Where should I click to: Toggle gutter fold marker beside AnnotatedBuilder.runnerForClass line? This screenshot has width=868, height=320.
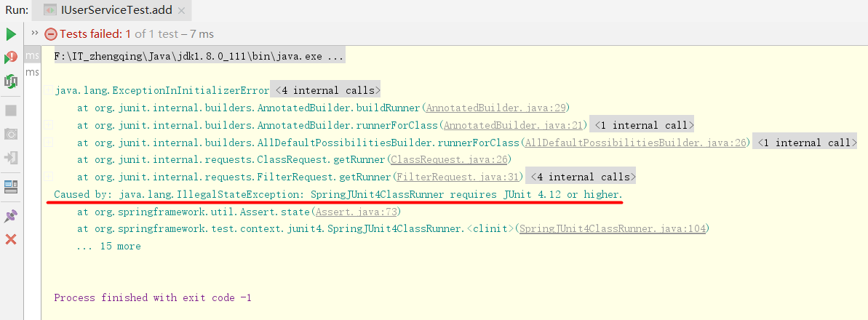pos(49,125)
